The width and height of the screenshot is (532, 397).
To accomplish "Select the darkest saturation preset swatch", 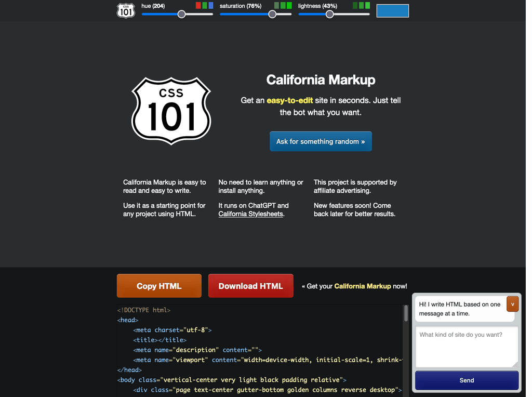I will point(277,5).
